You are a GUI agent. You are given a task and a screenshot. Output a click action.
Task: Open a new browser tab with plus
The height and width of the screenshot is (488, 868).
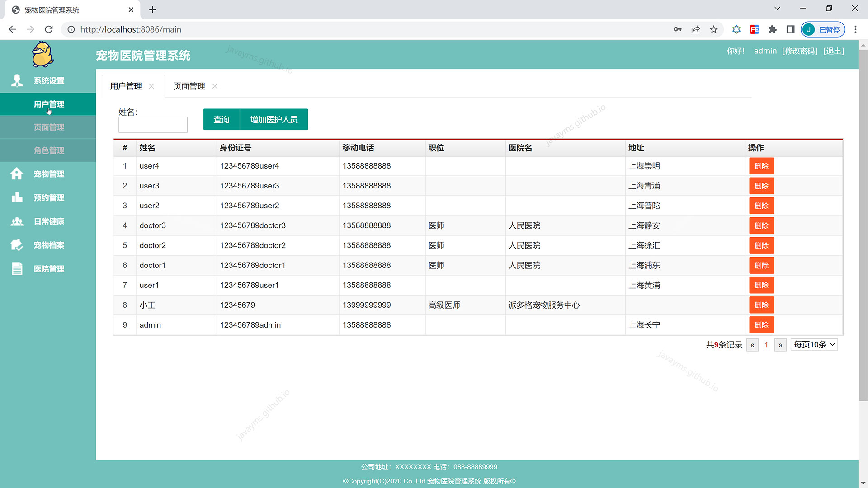pos(152,9)
